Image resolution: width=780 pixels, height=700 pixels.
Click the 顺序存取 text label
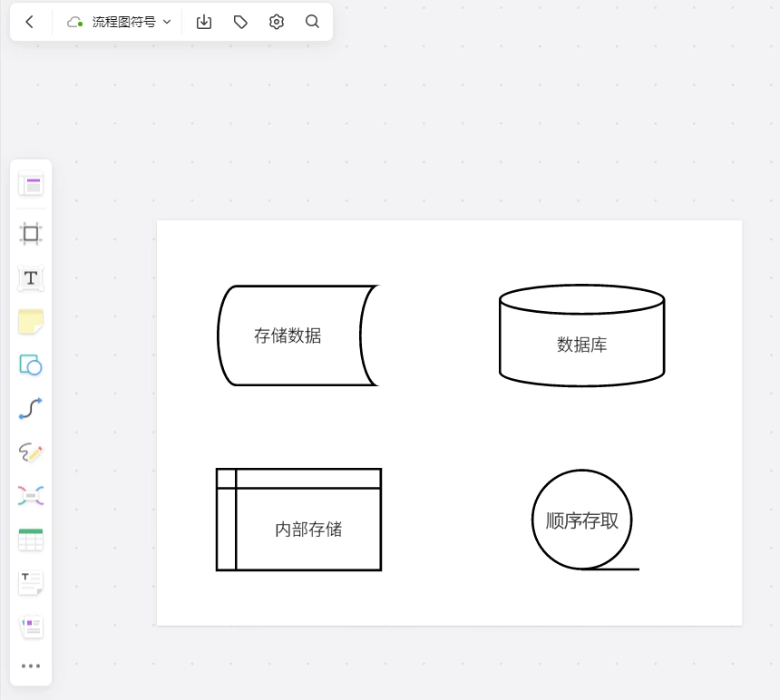pos(582,520)
